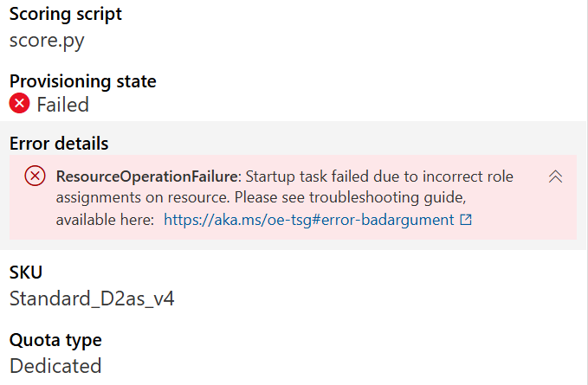Click the Scoring script heading
Viewport: 588px width, 385px height.
[66, 15]
